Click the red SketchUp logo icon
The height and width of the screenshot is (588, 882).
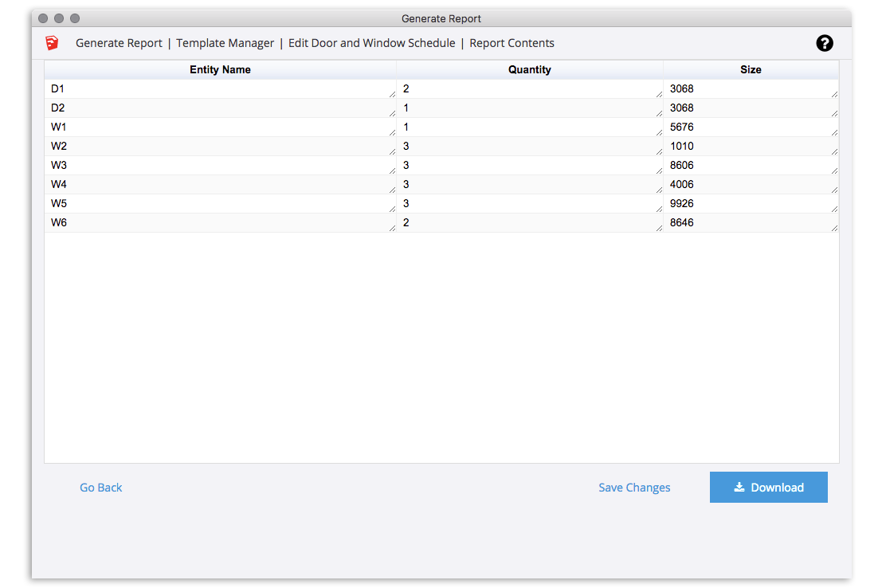tap(52, 43)
